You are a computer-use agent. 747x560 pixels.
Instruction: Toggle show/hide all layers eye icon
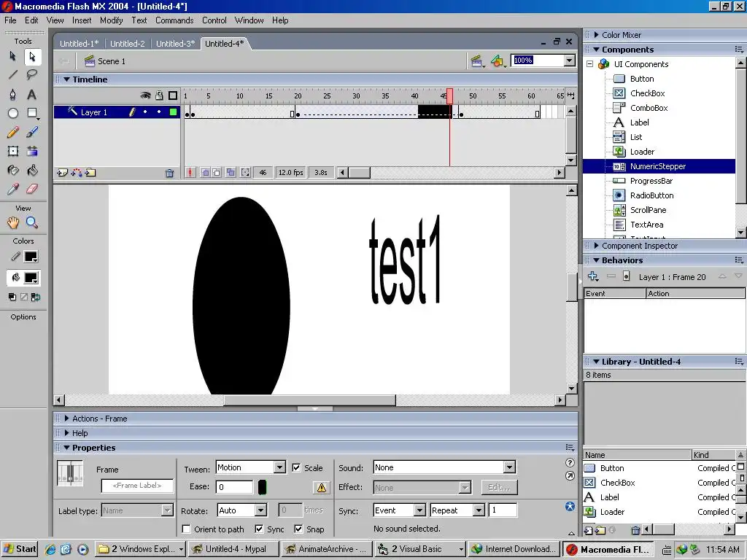coord(145,96)
